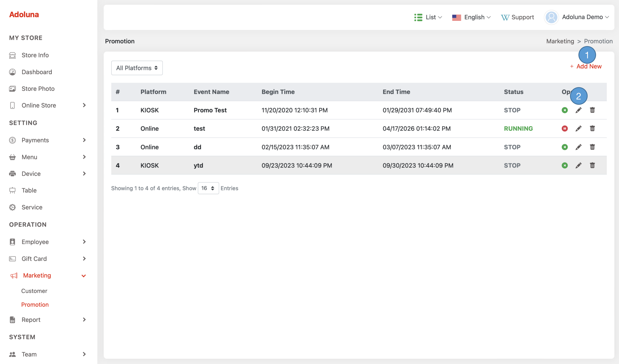Sort by the Begin Time column header

(278, 92)
